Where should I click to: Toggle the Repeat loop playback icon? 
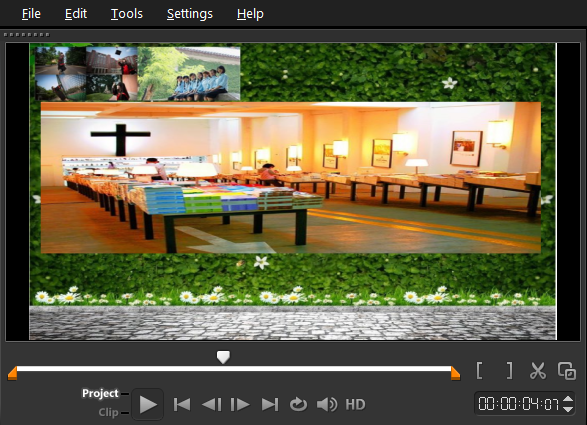point(298,404)
